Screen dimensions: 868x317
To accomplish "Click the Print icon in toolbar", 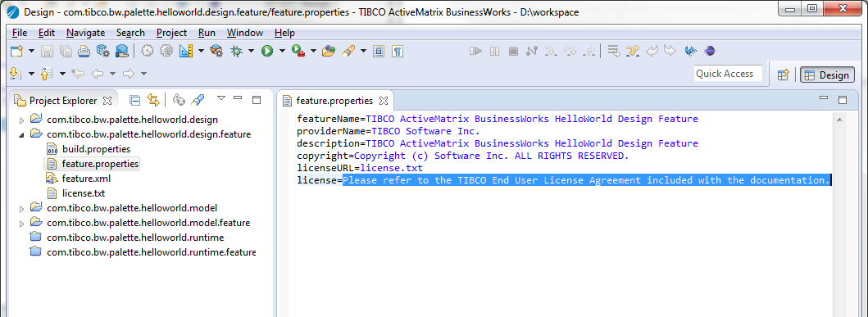I will pos(84,52).
